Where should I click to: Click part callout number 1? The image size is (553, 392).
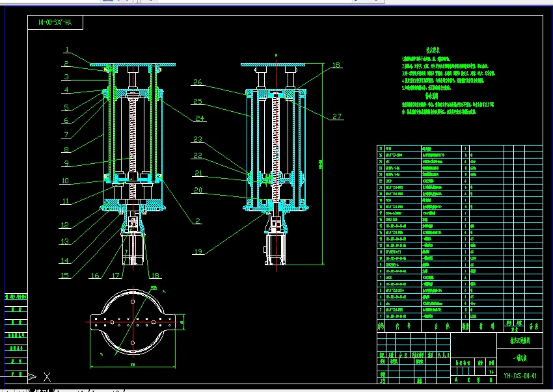[67, 49]
